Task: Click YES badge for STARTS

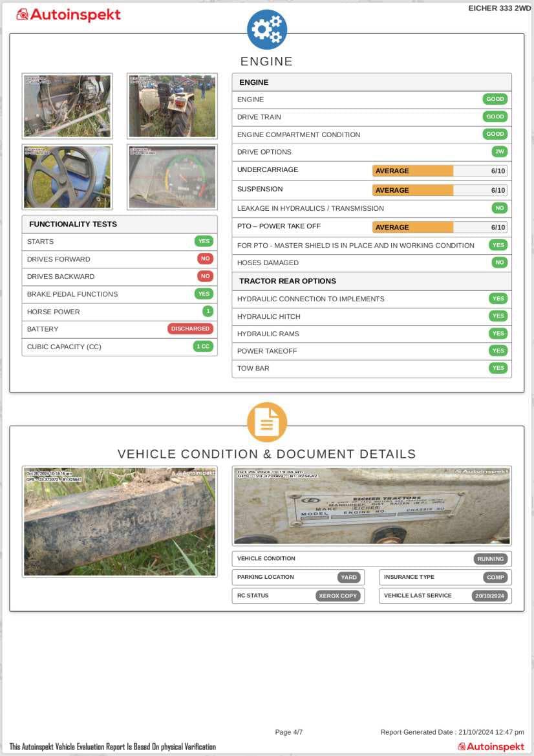Action: (x=204, y=241)
